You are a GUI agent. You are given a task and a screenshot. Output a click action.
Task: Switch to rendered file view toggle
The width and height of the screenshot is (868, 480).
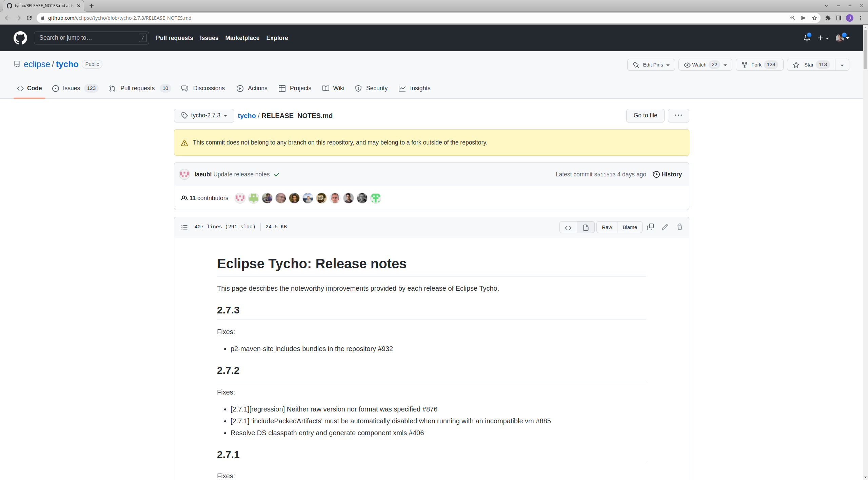tap(586, 227)
